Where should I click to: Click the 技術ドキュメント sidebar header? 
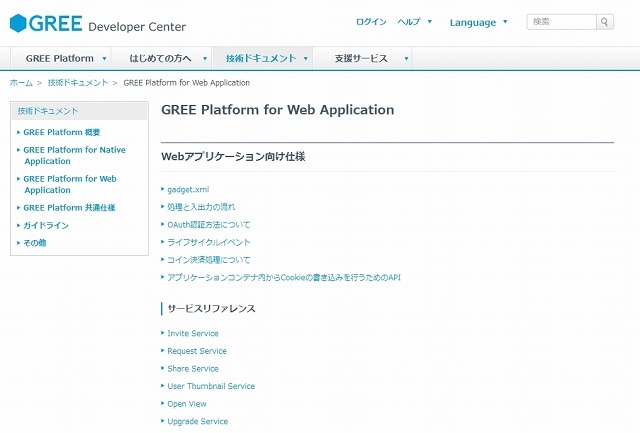coord(80,111)
